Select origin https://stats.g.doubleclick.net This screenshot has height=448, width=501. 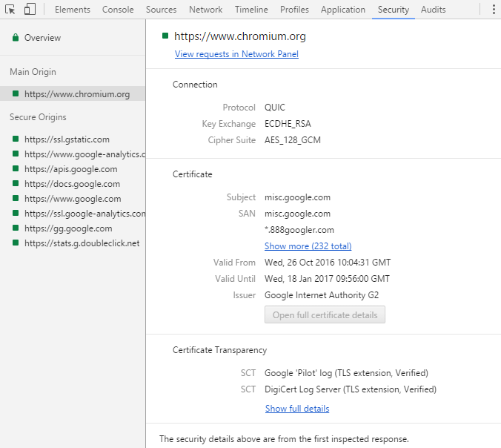82,243
